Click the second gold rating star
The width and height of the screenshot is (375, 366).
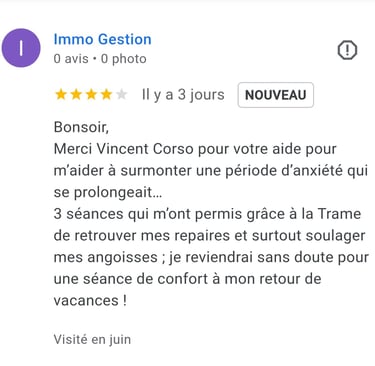[x=76, y=95]
